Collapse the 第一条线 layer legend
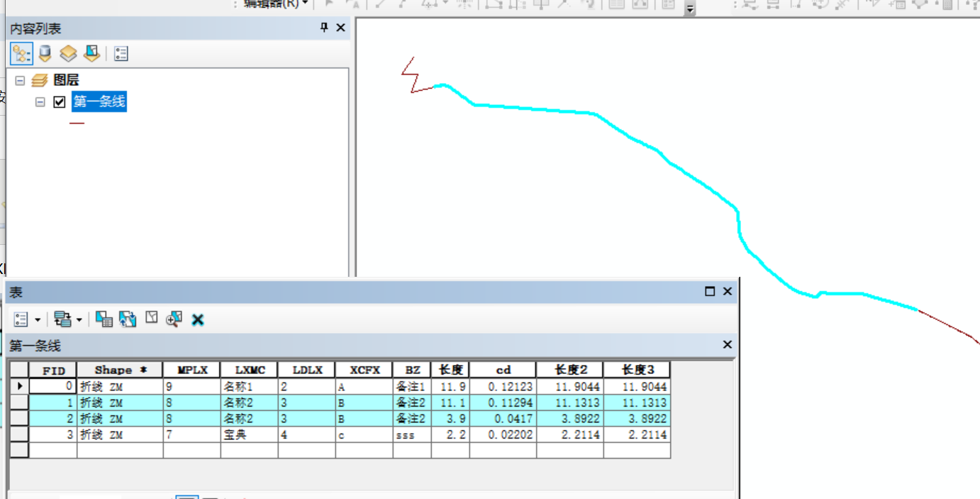 tap(40, 102)
